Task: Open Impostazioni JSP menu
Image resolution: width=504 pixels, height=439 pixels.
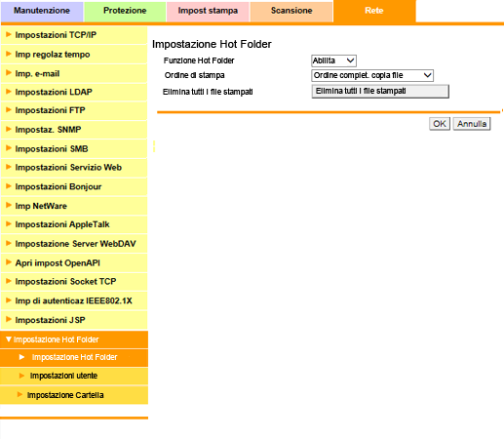Action: [x=74, y=320]
